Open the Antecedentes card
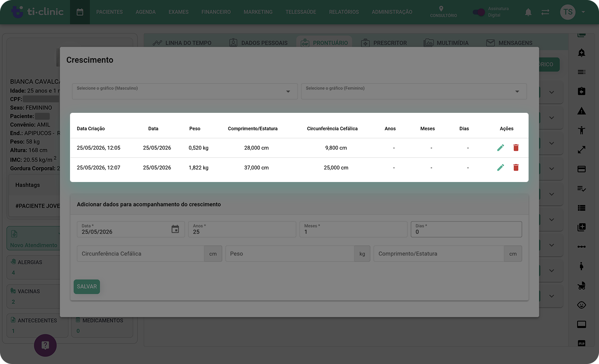Screen dimensions: 599x364 [37, 325]
